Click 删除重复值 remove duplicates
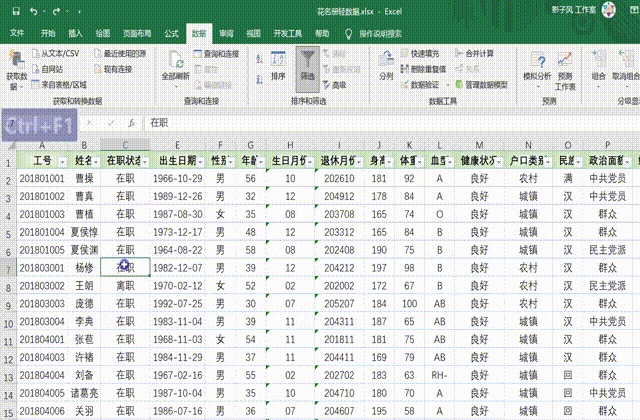The height and width of the screenshot is (420, 640). tap(423, 69)
